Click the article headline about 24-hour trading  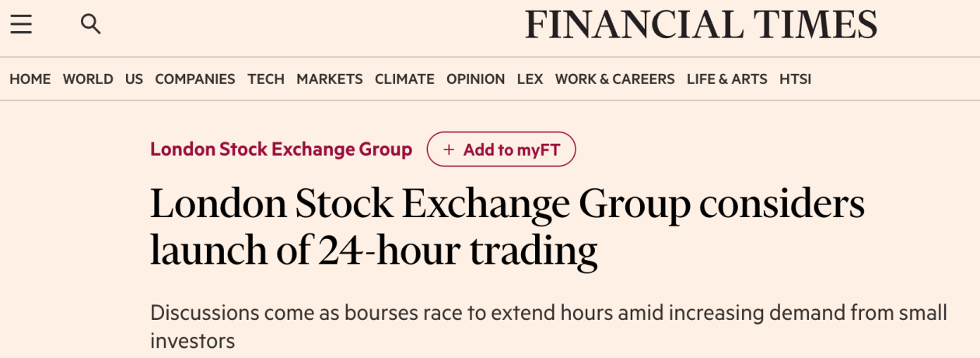point(507,228)
